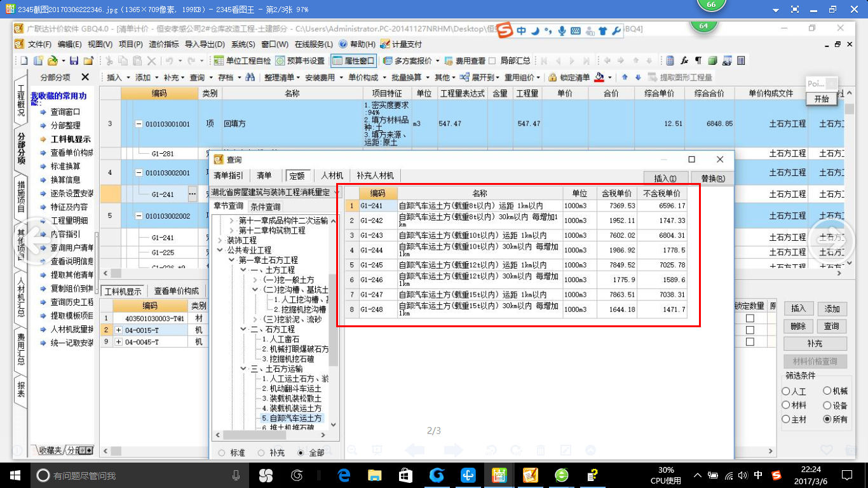Click the fx formula icon
Viewport: 868px width, 488px height.
click(x=684, y=60)
